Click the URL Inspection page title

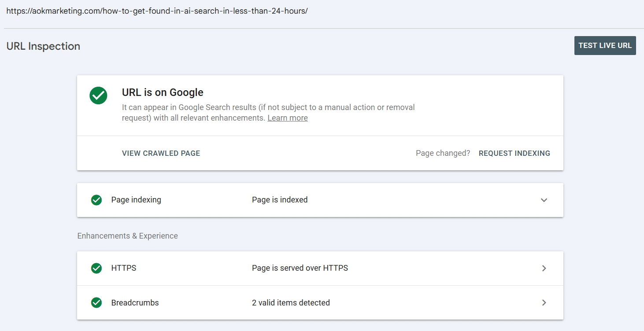tap(43, 46)
